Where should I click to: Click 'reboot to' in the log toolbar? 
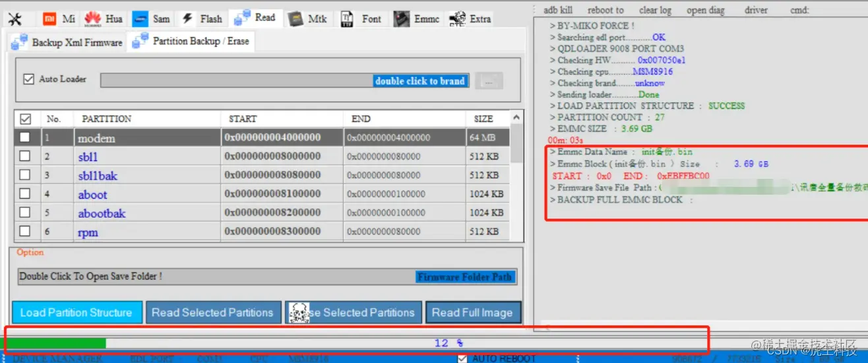tap(605, 10)
